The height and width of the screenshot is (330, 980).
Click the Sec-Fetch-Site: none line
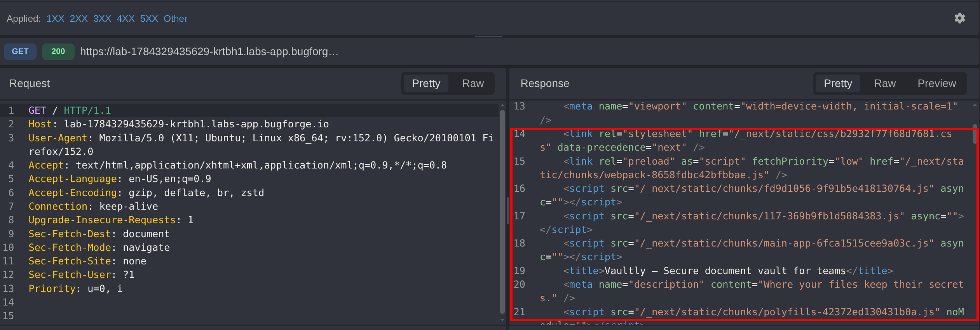tap(87, 261)
